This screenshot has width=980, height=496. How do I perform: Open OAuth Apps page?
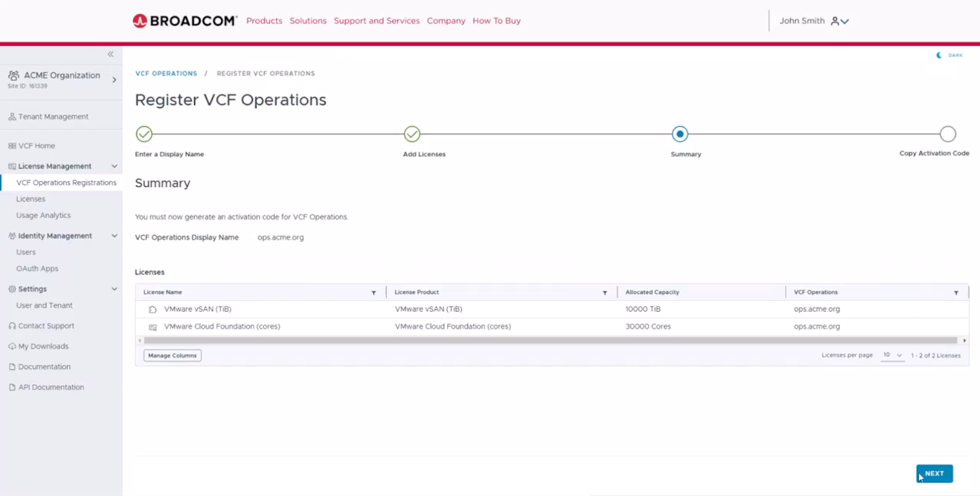click(x=37, y=269)
